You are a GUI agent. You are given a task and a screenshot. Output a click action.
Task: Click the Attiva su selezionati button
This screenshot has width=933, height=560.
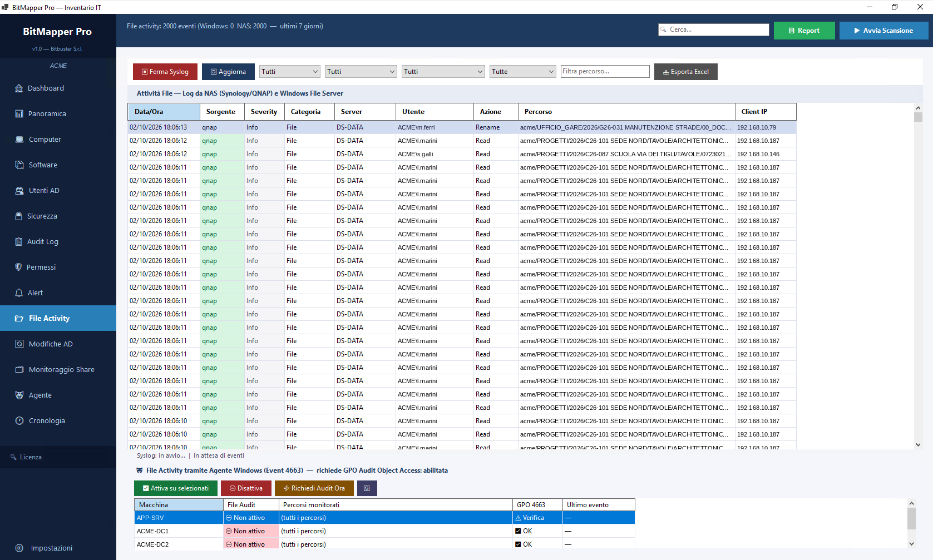point(175,488)
